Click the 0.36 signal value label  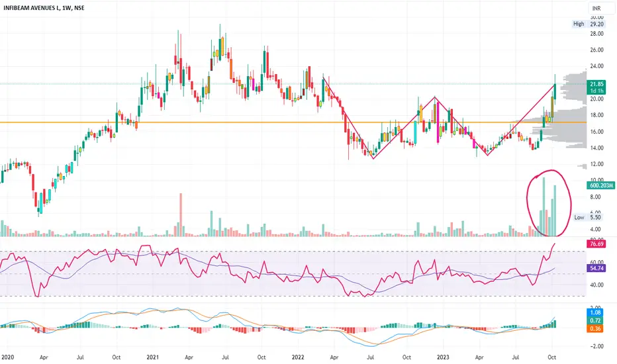click(x=595, y=328)
